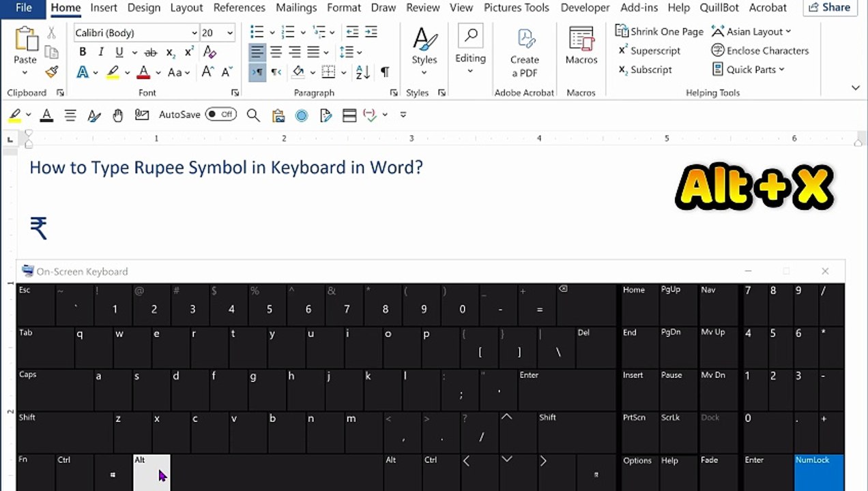Center align the paragraph
868x491 pixels.
coord(276,52)
